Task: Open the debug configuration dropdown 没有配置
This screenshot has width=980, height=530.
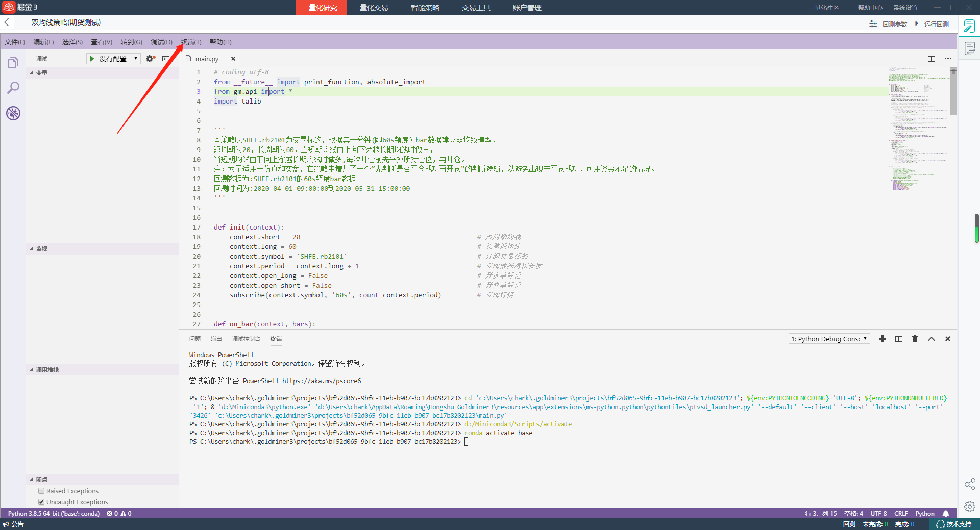Action: coord(118,59)
